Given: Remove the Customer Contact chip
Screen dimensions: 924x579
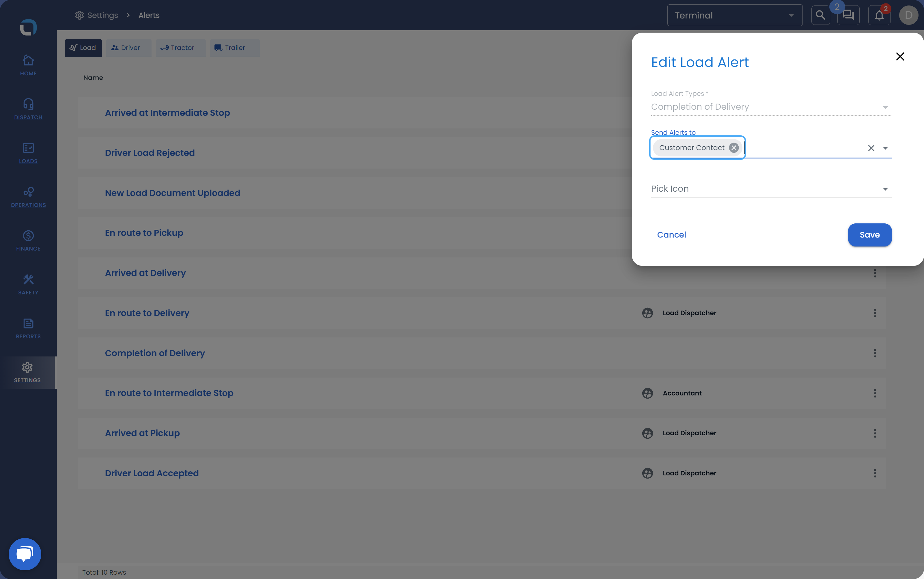Looking at the screenshot, I should coord(734,148).
